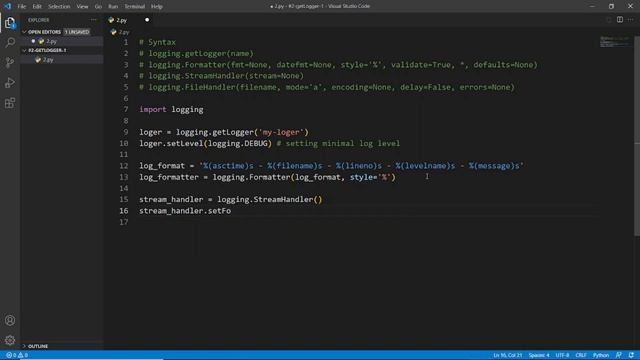Change the UTF-8 file encoding

(x=562, y=355)
